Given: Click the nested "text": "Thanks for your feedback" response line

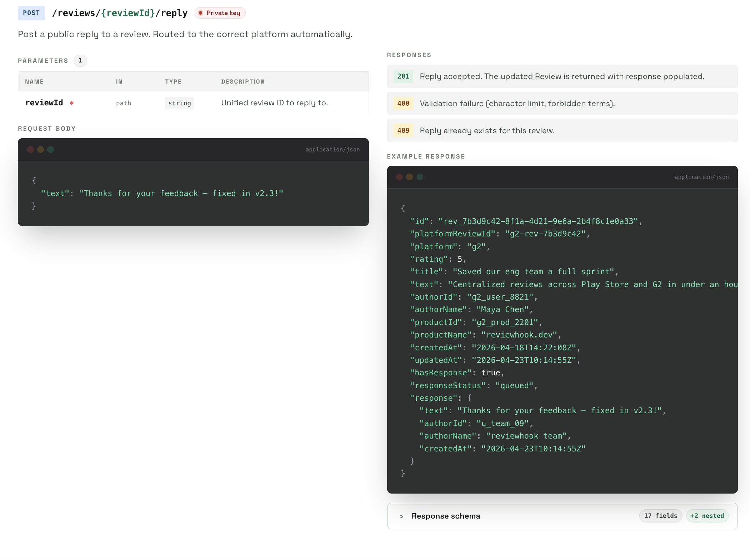Looking at the screenshot, I should click(543, 410).
